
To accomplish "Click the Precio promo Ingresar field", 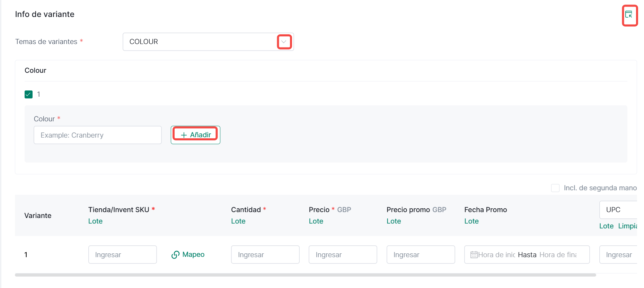I will (421, 255).
